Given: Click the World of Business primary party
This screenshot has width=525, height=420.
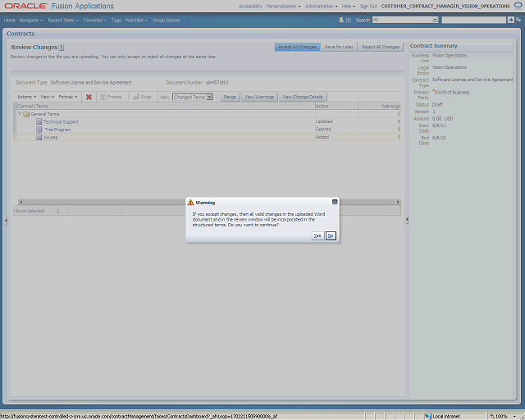Looking at the screenshot, I should point(452,92).
